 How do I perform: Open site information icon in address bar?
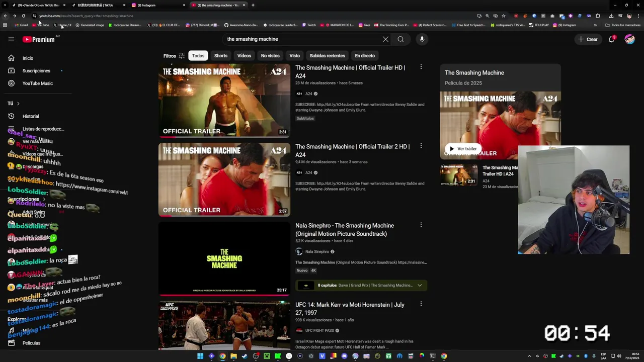click(34, 16)
